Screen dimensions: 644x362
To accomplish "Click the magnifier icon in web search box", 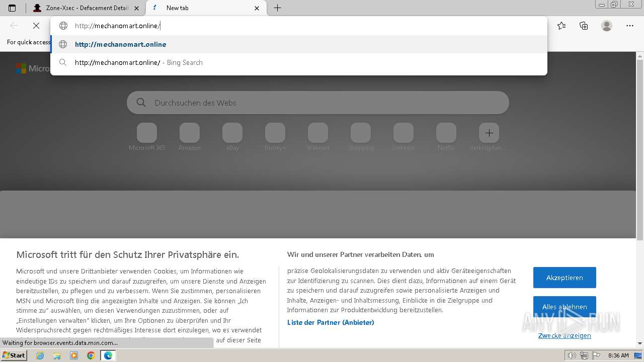I will pos(141,103).
